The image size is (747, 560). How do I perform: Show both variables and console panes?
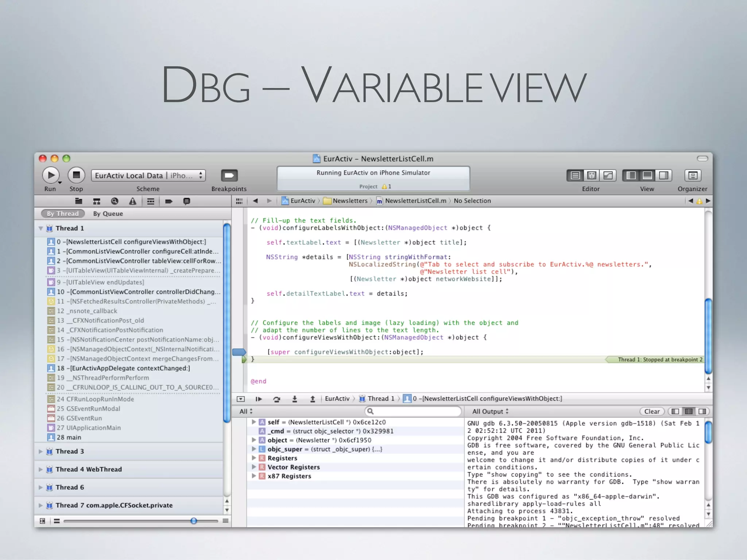[689, 412]
